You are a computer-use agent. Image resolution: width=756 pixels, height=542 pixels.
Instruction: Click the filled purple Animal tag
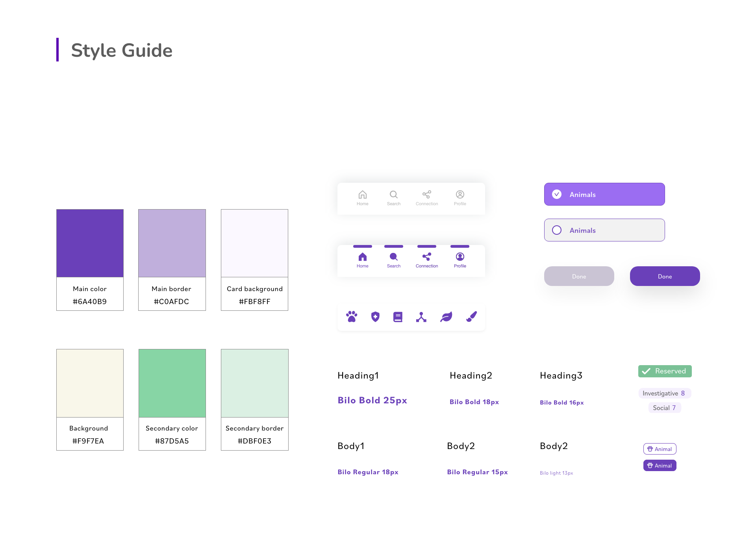660,466
